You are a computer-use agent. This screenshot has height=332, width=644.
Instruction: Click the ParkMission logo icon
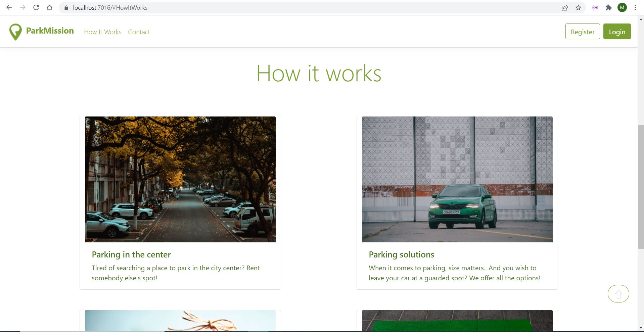15,31
